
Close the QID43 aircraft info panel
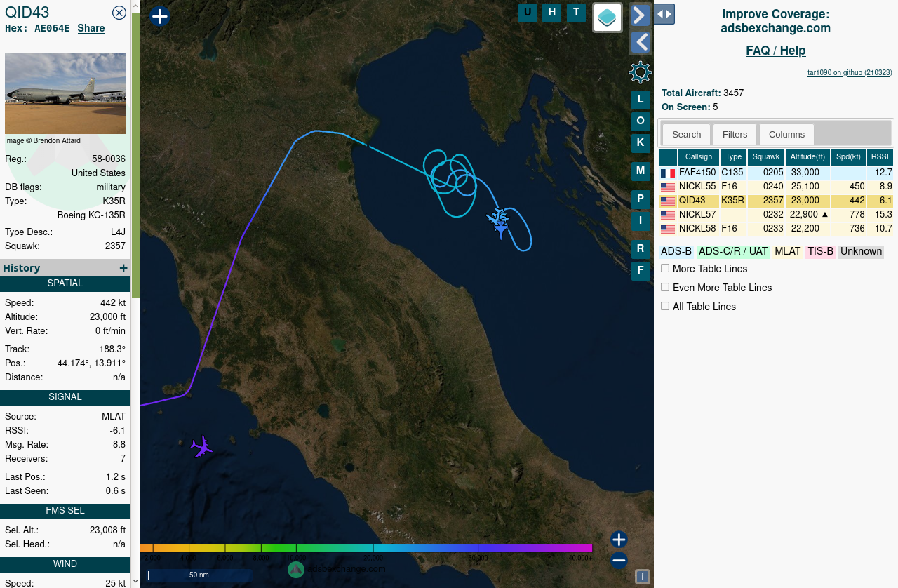(119, 12)
